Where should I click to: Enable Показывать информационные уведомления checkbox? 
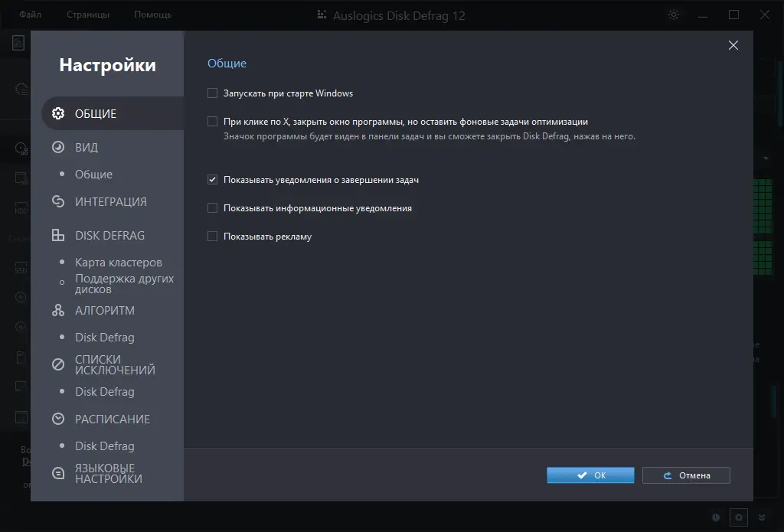(x=213, y=208)
